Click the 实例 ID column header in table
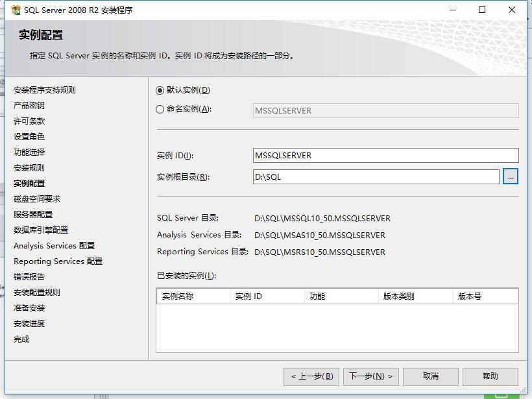 [267, 296]
